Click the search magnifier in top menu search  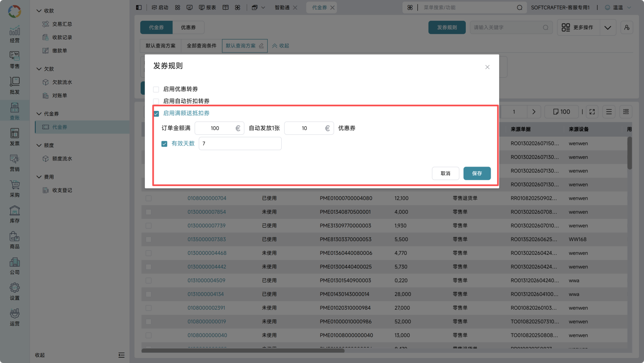pos(519,8)
